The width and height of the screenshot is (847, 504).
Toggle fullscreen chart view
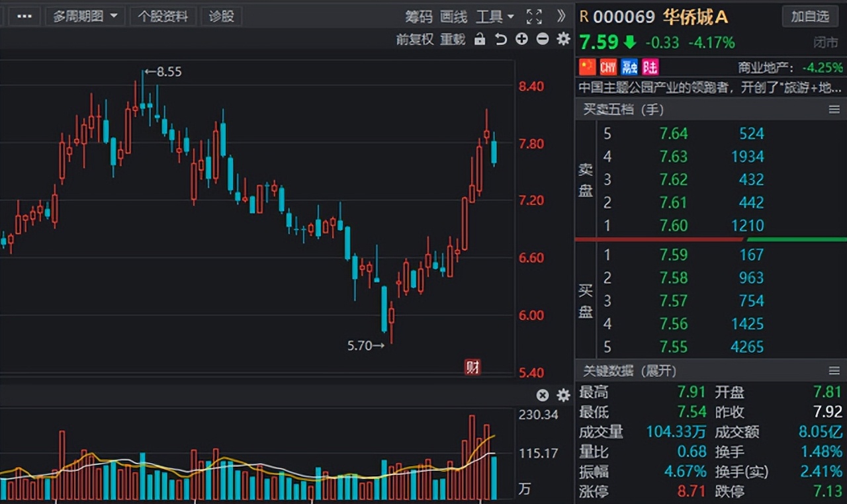point(533,17)
